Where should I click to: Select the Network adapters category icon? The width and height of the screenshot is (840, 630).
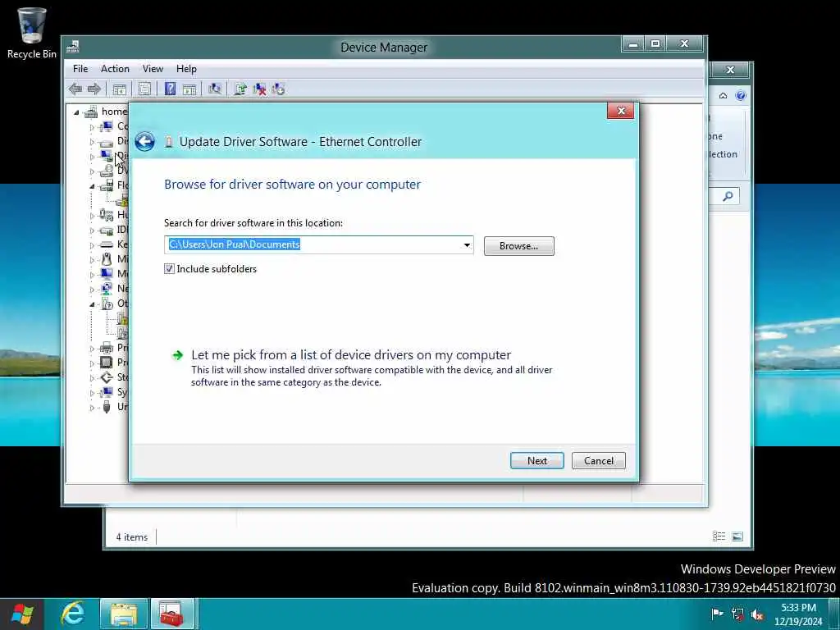107,289
